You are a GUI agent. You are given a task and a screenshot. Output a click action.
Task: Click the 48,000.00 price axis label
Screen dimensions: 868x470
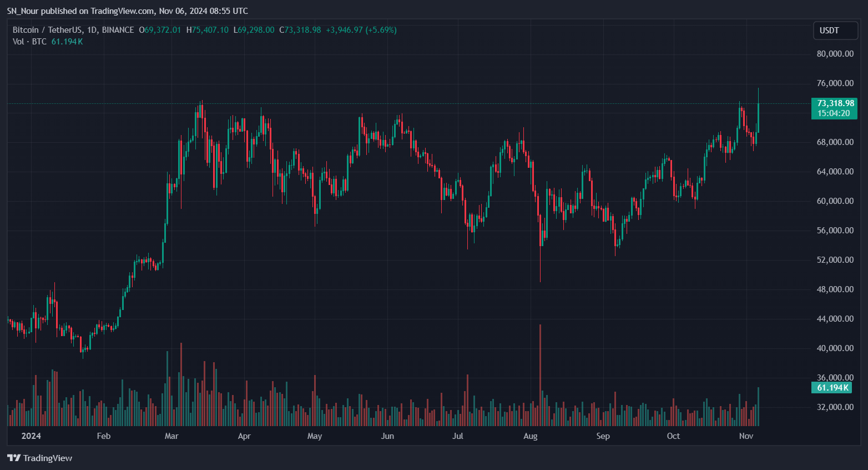coord(835,289)
